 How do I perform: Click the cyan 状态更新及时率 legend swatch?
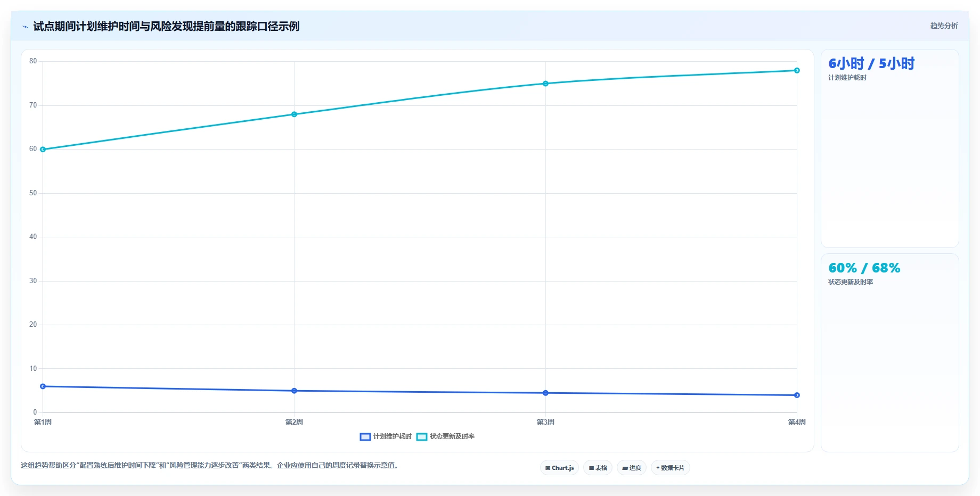[422, 436]
